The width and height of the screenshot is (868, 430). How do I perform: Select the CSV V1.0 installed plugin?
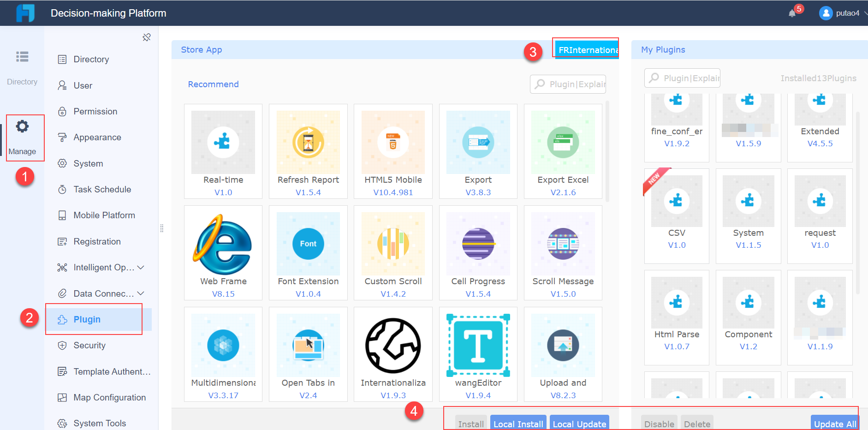(677, 216)
